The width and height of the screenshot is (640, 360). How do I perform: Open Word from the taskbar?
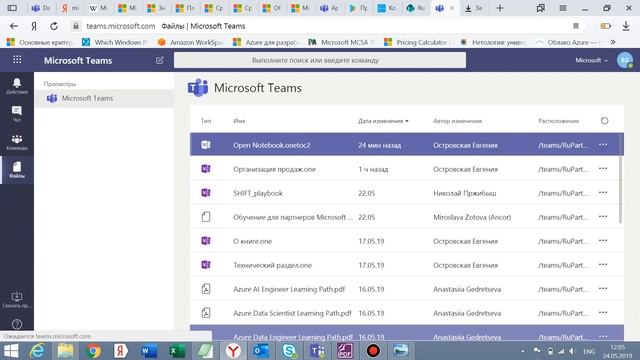tap(149, 351)
